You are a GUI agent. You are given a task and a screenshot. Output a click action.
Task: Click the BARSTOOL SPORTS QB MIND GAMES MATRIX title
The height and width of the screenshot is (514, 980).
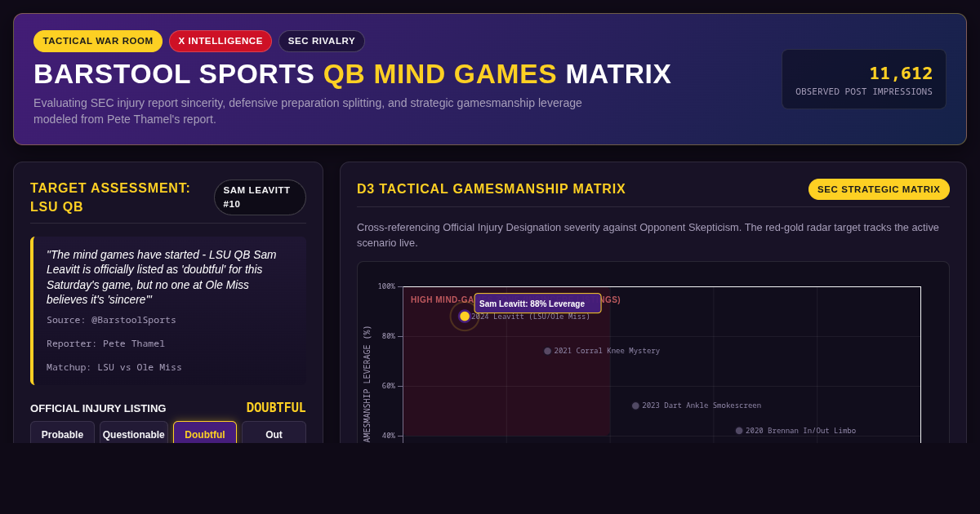click(352, 74)
